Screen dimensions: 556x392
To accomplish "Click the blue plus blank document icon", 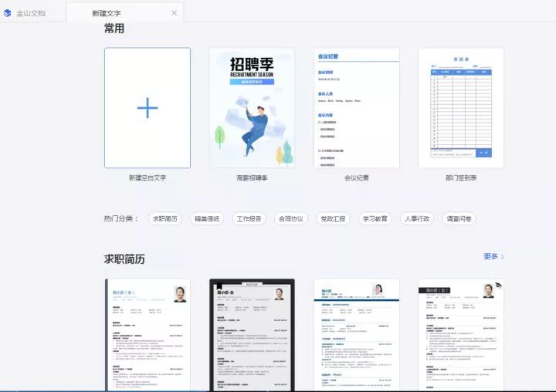I will (147, 108).
